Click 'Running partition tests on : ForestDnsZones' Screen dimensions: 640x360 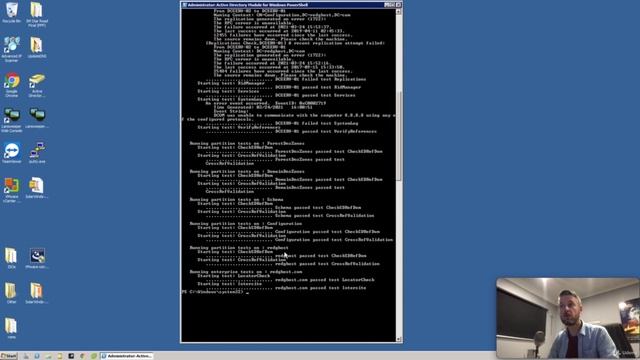[247, 143]
